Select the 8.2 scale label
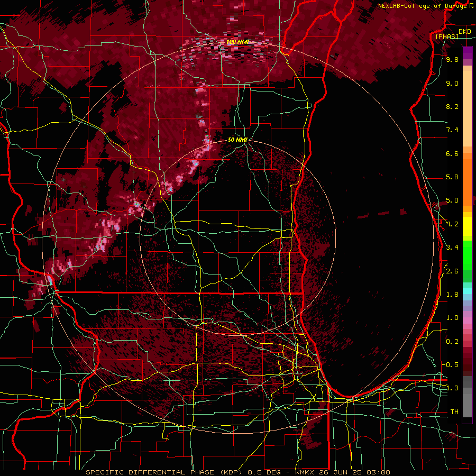Screen dimensions: 476x476 452,106
